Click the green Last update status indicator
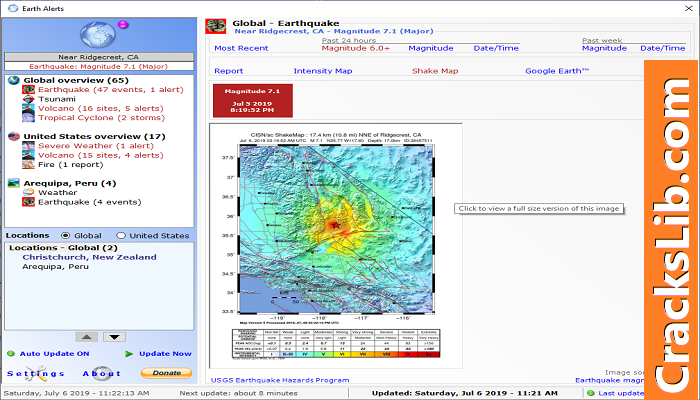 pos(591,393)
